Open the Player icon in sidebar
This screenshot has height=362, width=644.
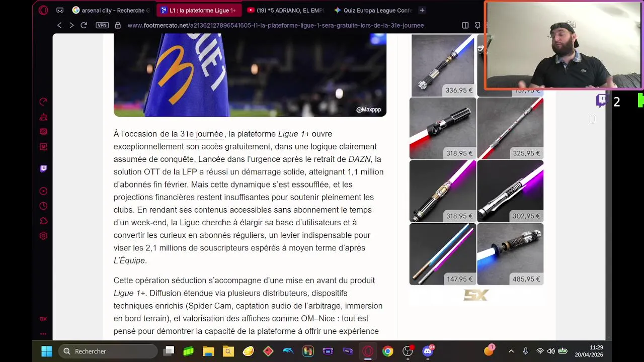pos(43,191)
